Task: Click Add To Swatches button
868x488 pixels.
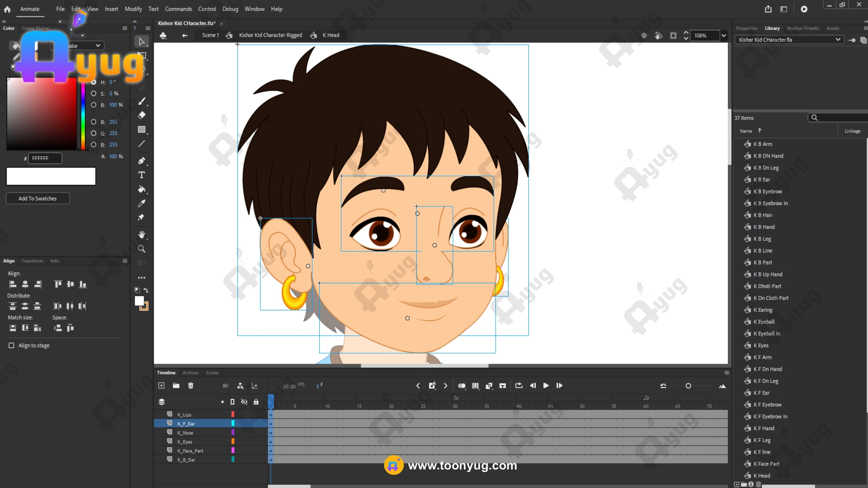Action: click(x=38, y=198)
